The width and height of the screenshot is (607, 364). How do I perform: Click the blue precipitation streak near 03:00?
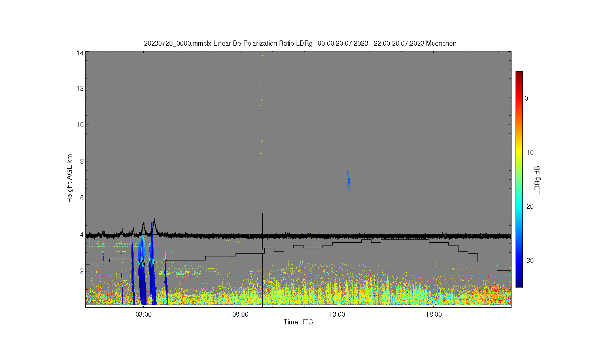pyautogui.click(x=141, y=271)
